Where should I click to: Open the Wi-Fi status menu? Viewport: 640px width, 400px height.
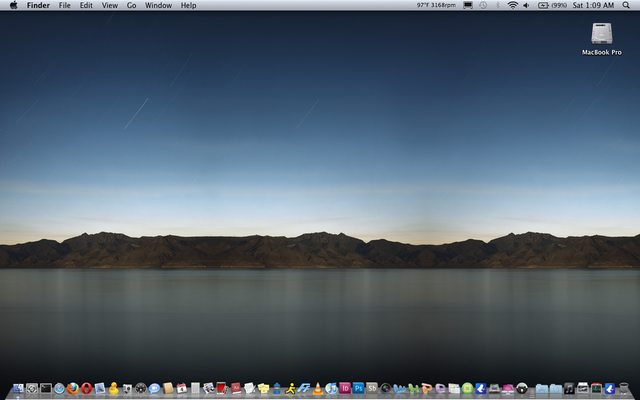pyautogui.click(x=513, y=5)
